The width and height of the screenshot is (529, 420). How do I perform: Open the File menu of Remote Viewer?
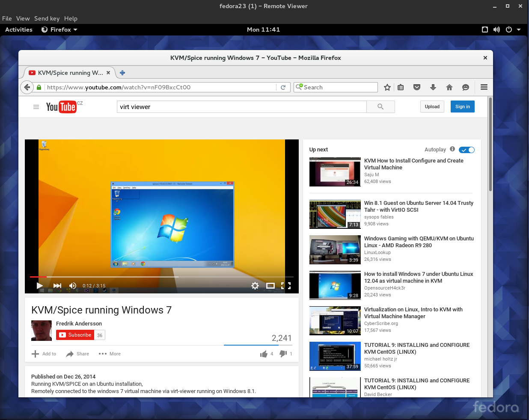[x=7, y=18]
